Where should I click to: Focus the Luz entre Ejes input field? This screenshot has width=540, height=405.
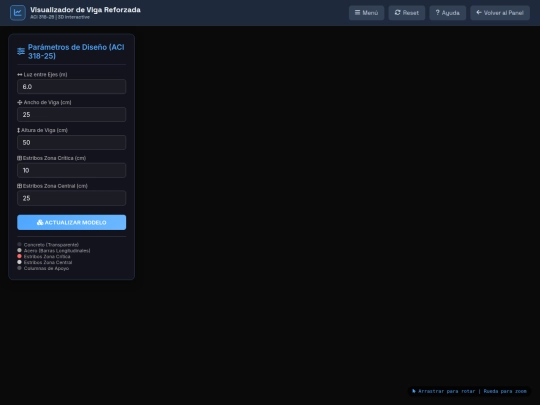coord(72,87)
